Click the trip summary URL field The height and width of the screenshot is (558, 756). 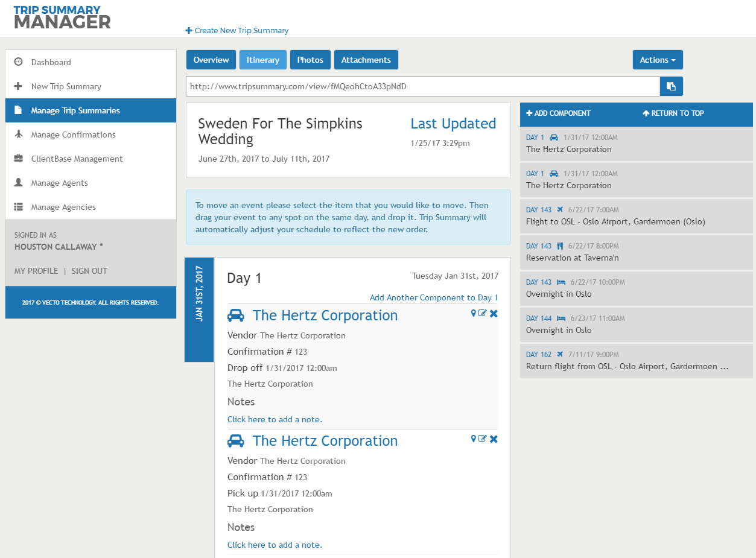(422, 86)
